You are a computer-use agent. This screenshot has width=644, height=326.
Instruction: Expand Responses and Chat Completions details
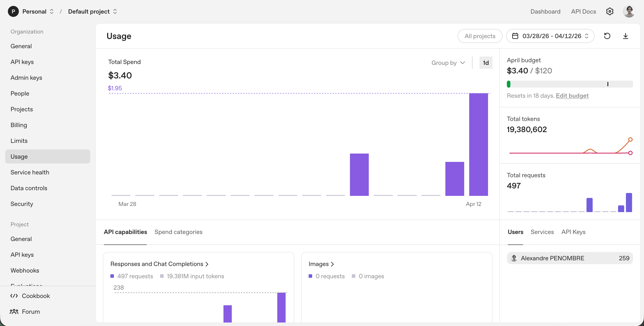(159, 264)
